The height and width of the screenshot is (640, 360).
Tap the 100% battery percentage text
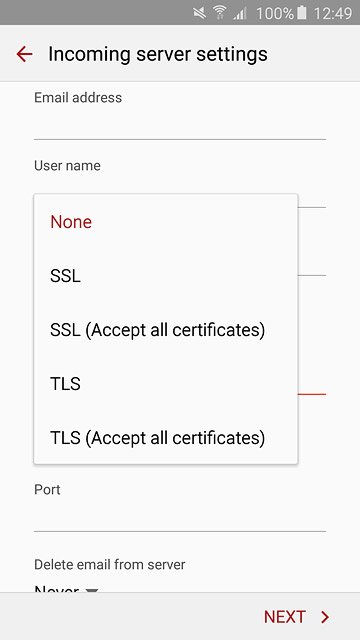275,13
